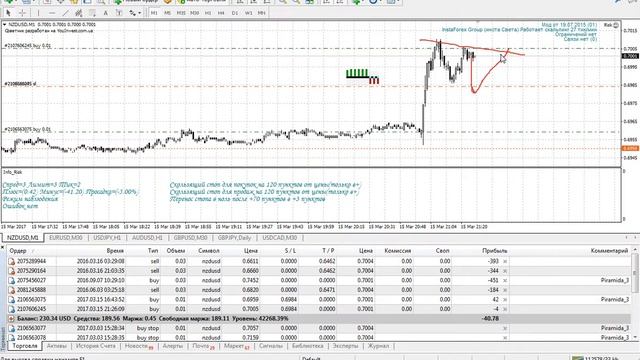Open the История Счета tab
This screenshot has height=360, width=640.
(x=96, y=346)
